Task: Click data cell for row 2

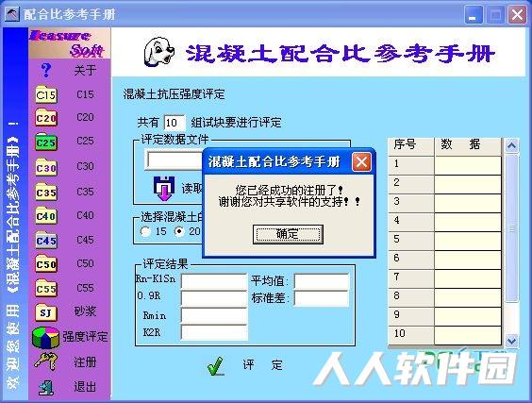Action: 468,184
